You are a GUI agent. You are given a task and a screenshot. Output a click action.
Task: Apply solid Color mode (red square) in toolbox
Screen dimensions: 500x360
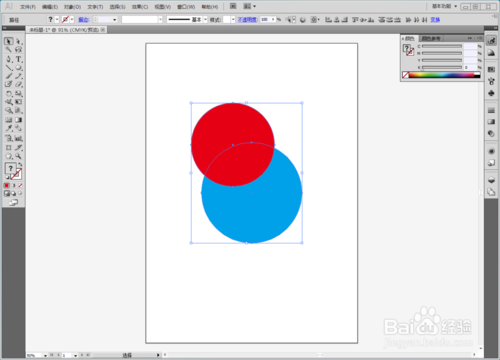click(7, 185)
